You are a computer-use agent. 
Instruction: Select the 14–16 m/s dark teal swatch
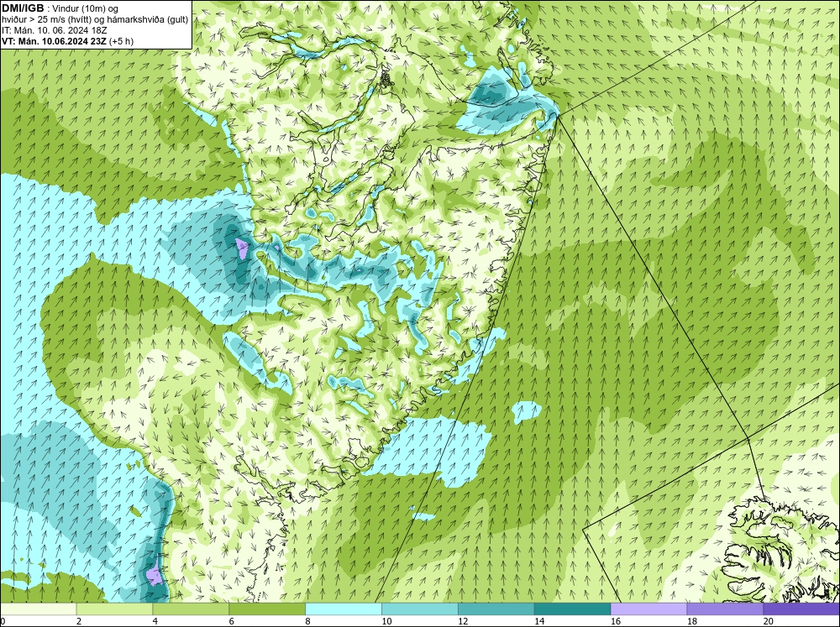573,609
